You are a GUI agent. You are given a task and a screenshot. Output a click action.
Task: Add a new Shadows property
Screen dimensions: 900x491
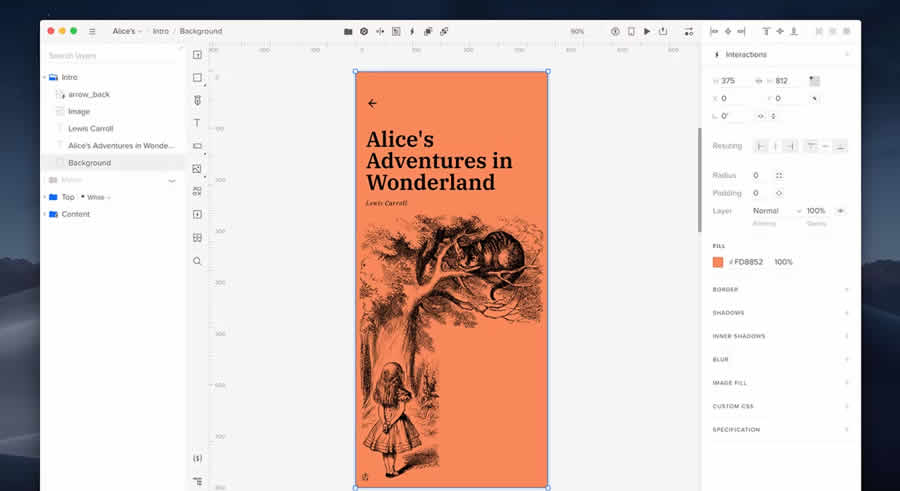coord(846,313)
